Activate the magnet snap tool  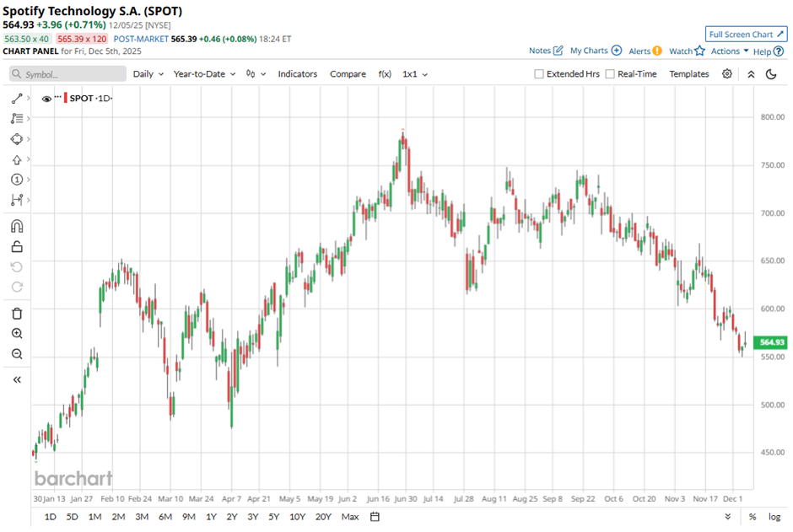(17, 226)
